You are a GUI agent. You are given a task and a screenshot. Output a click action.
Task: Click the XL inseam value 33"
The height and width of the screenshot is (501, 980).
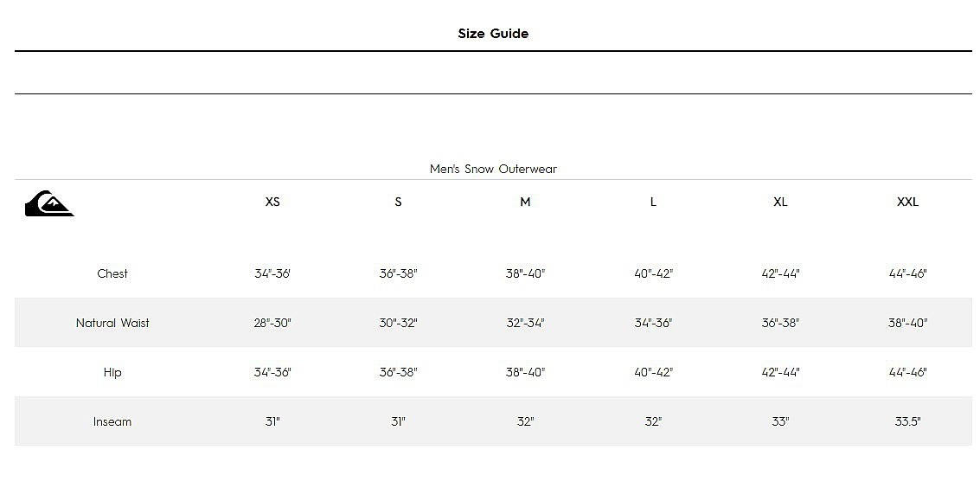tap(780, 421)
